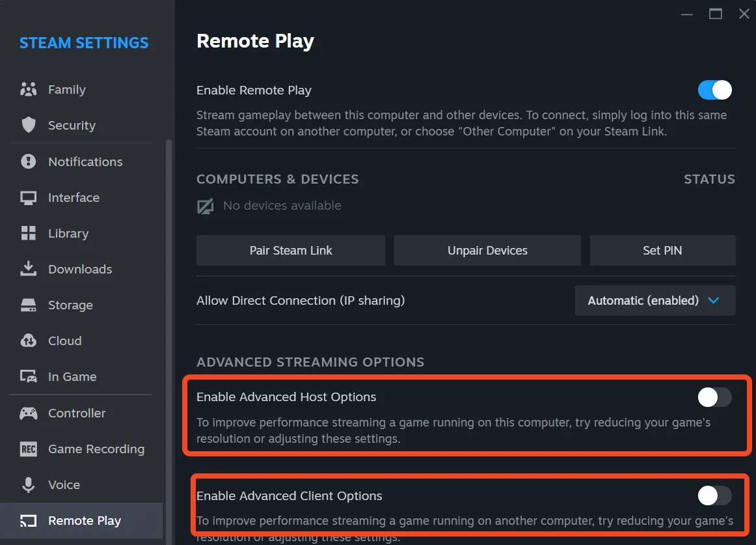Viewport: 756px width, 545px height.
Task: Select the Security shield icon
Action: click(x=29, y=125)
